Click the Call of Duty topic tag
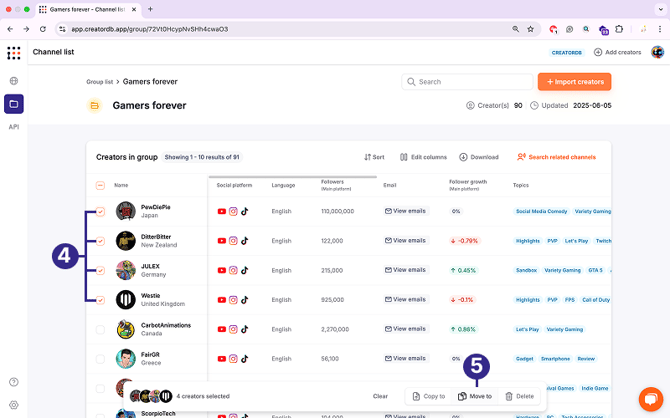This screenshot has height=418, width=670. pos(596,300)
